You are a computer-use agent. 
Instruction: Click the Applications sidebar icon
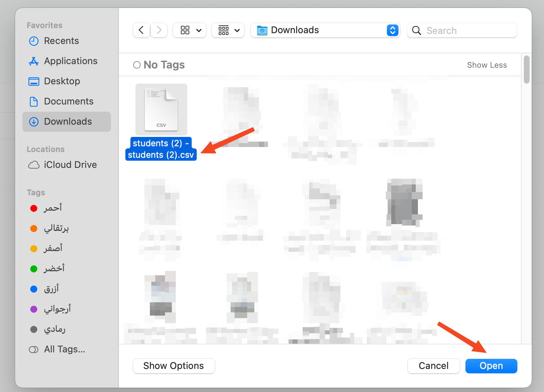(x=34, y=61)
